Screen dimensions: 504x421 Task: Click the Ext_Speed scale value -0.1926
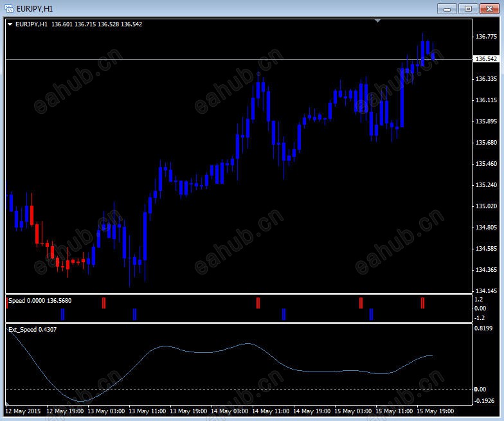point(484,401)
